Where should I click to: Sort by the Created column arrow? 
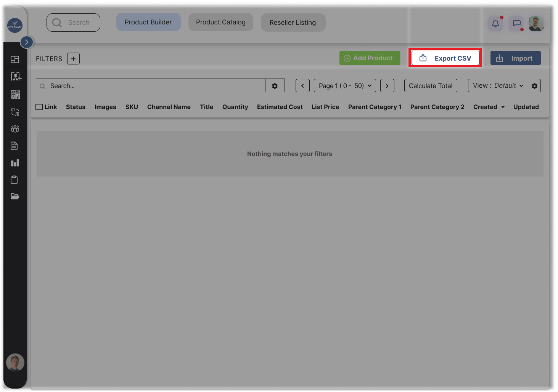coord(503,107)
